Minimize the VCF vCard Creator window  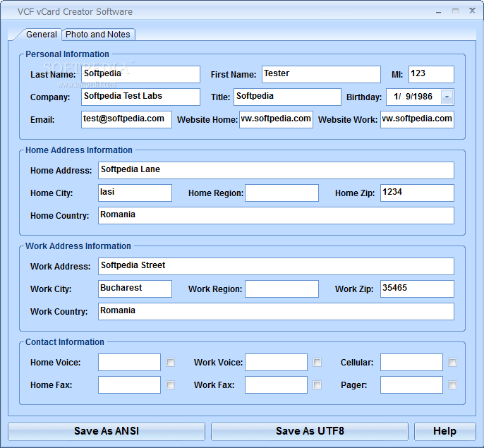pos(438,12)
